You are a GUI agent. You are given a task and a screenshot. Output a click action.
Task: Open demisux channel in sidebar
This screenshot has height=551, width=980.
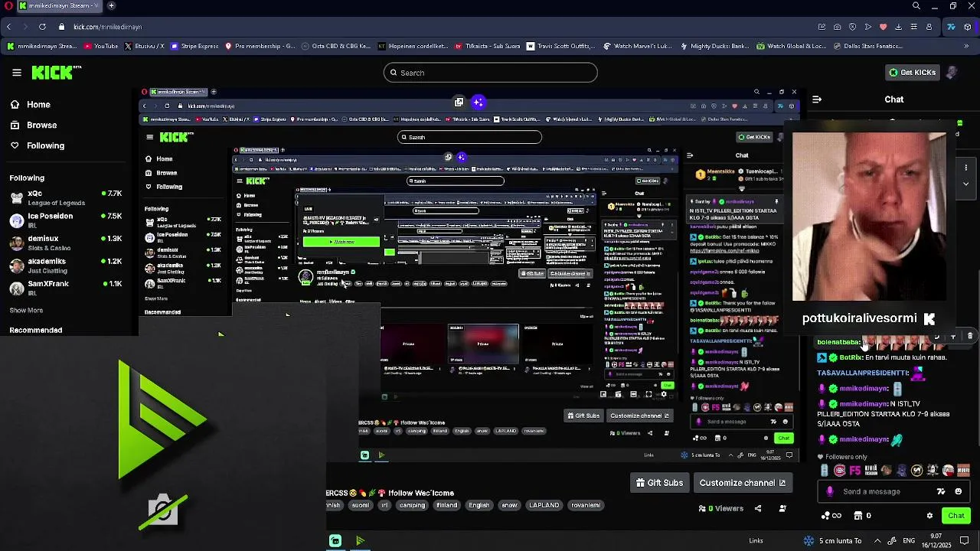click(66, 243)
